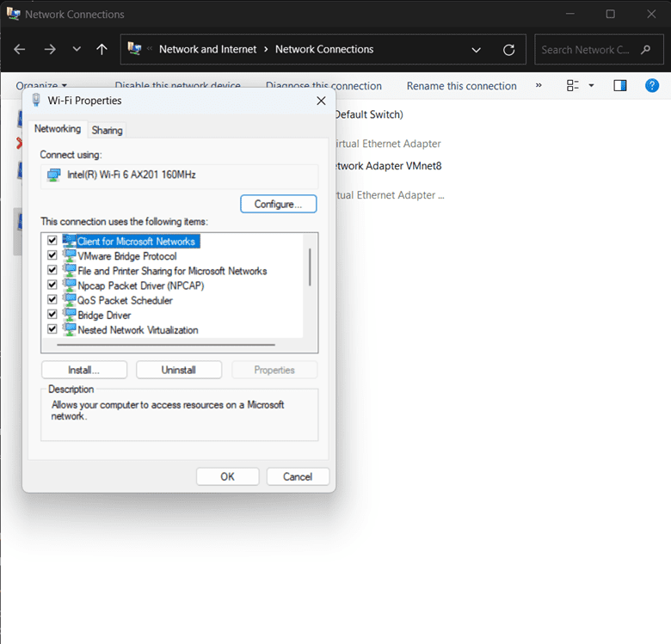The image size is (671, 644).
Task: Select the Default Switch adapter in background
Action: [x=369, y=114]
